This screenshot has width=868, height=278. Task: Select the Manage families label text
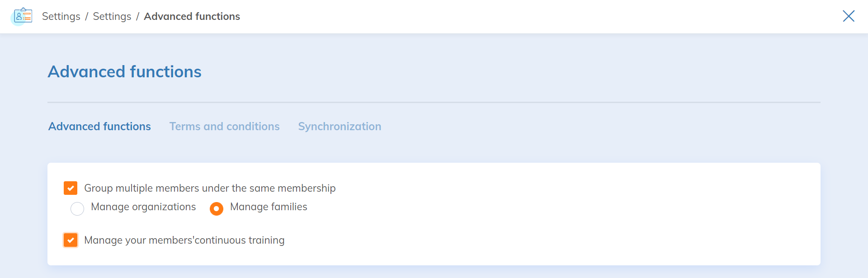coord(269,207)
